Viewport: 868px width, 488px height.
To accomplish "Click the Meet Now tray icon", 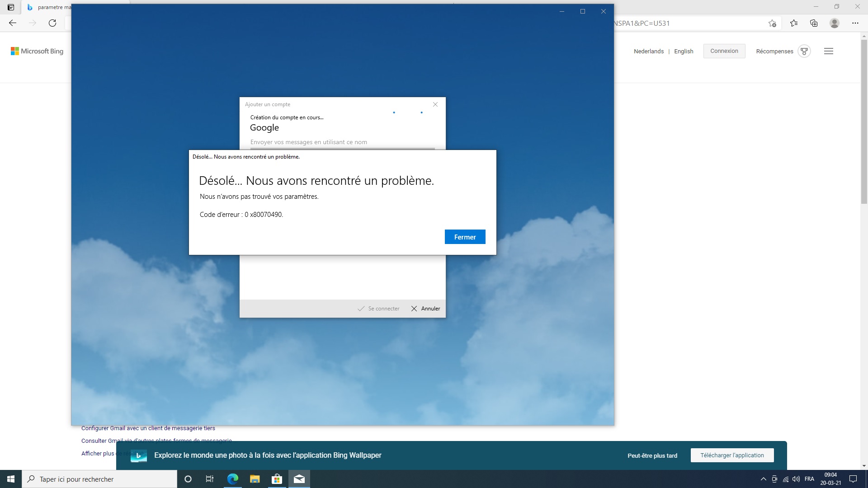I will [774, 479].
